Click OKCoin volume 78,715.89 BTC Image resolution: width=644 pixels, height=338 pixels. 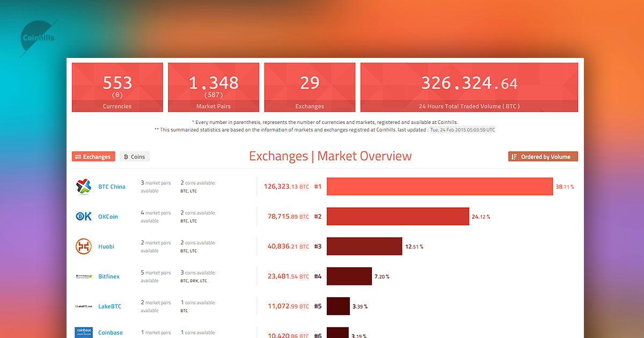click(289, 217)
